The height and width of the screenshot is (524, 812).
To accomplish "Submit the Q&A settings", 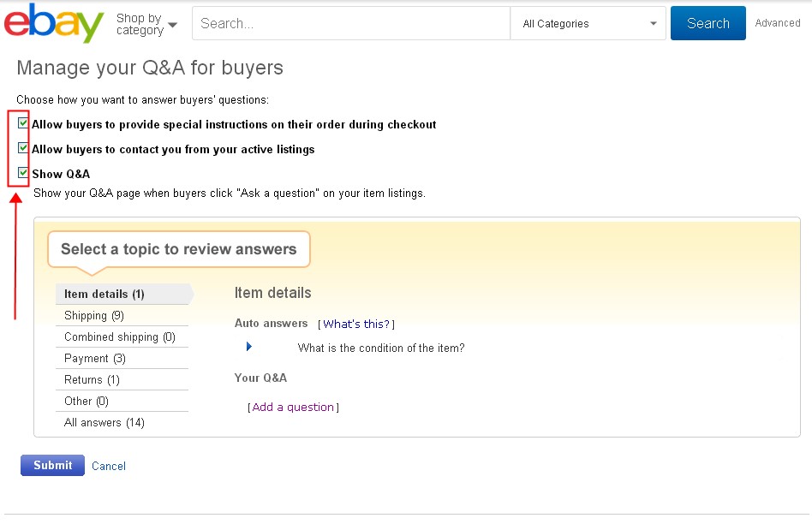I will point(51,465).
